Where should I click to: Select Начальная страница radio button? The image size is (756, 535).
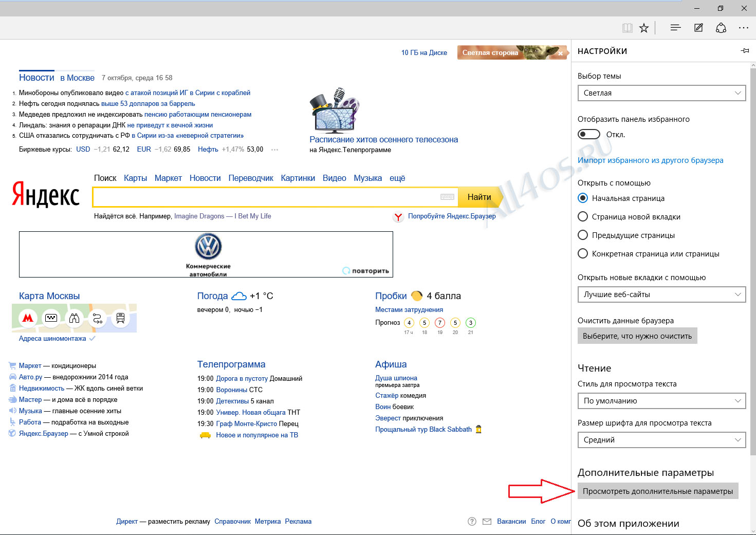[583, 198]
